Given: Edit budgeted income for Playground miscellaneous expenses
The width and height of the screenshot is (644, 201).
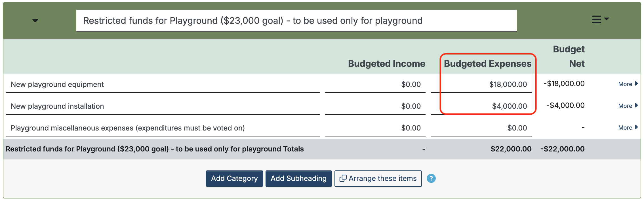Looking at the screenshot, I should (375, 128).
